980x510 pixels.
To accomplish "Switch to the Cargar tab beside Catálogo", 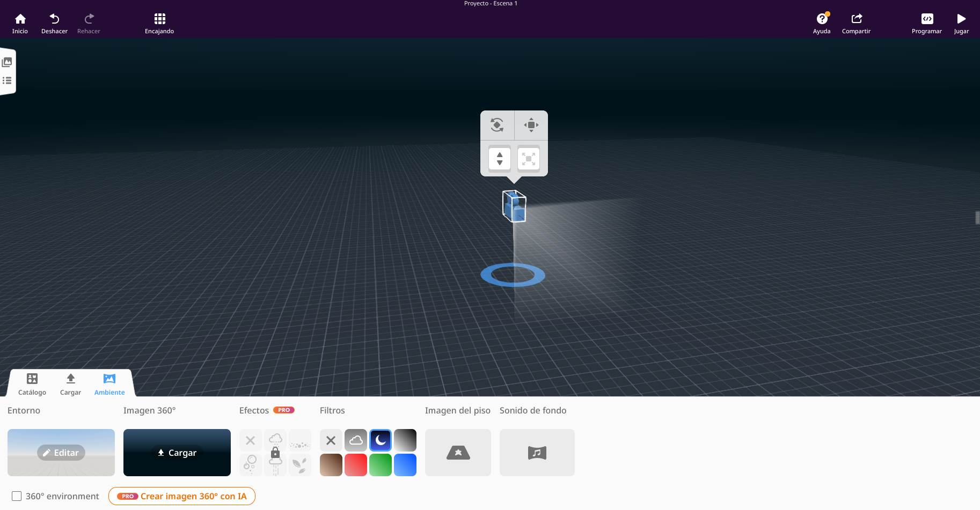I will tap(70, 384).
